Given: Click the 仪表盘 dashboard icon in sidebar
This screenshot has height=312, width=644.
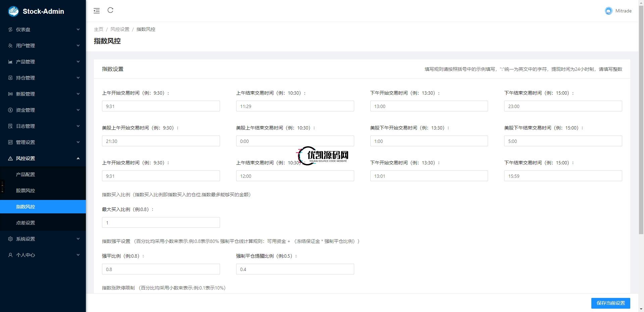Looking at the screenshot, I should (x=10, y=30).
